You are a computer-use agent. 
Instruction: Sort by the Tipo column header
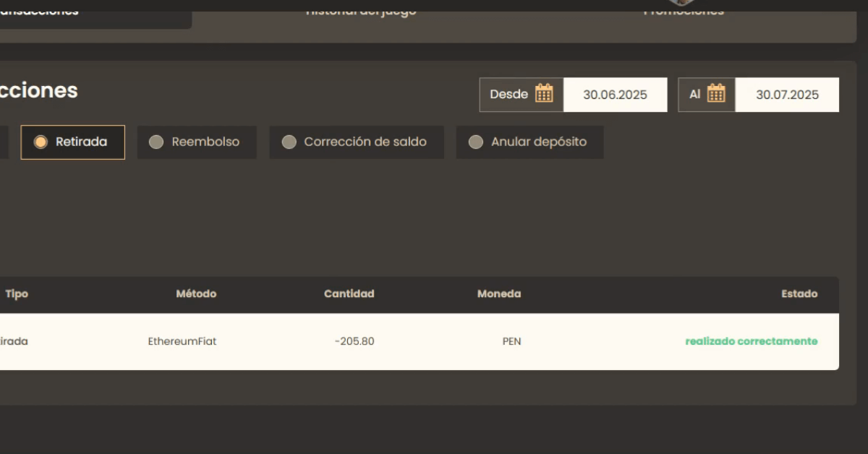click(x=17, y=294)
